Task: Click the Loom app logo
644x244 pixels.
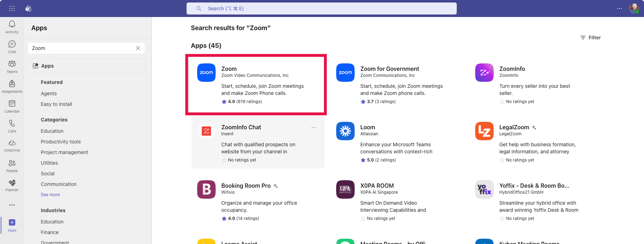Action: (x=345, y=131)
